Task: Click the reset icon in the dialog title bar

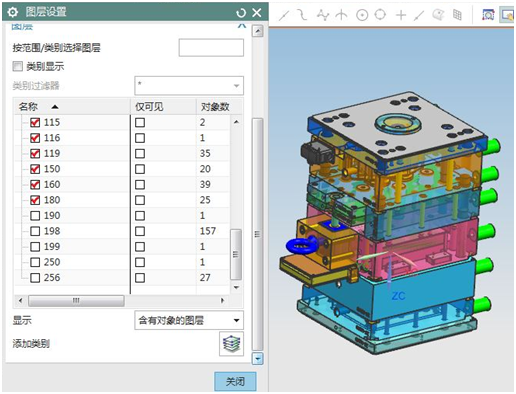Action: 241,13
